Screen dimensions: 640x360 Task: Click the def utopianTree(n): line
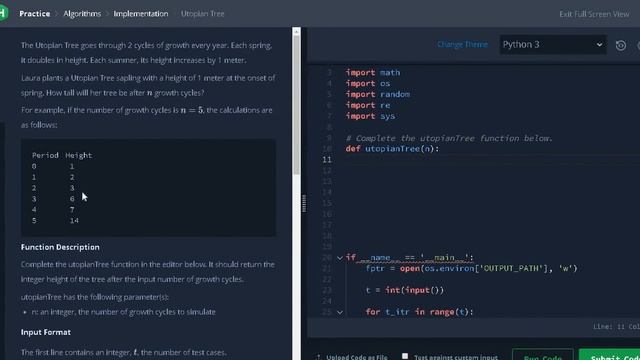392,149
